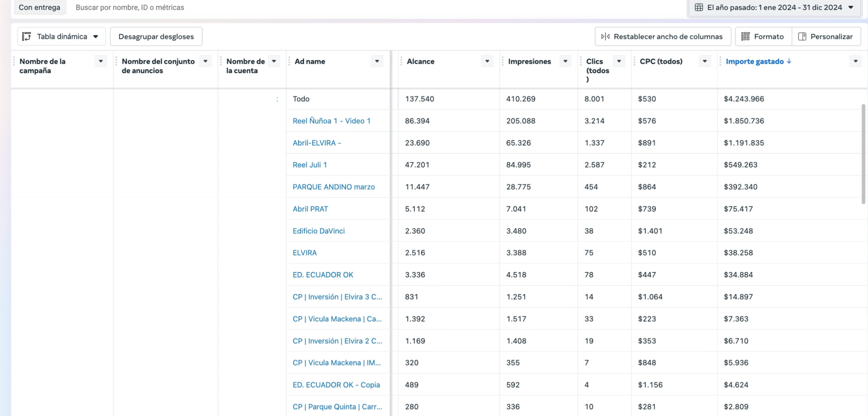Open CPC (todos) column dropdown arrow
Image resolution: width=868 pixels, height=416 pixels.
(705, 61)
